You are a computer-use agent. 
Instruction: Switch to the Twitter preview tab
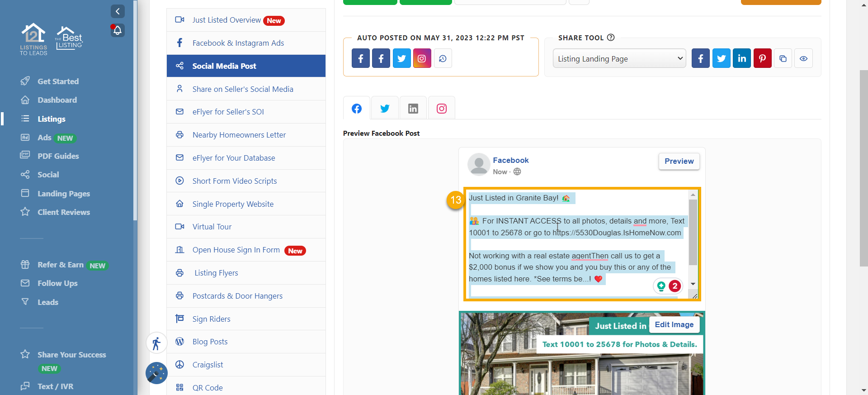click(x=385, y=109)
